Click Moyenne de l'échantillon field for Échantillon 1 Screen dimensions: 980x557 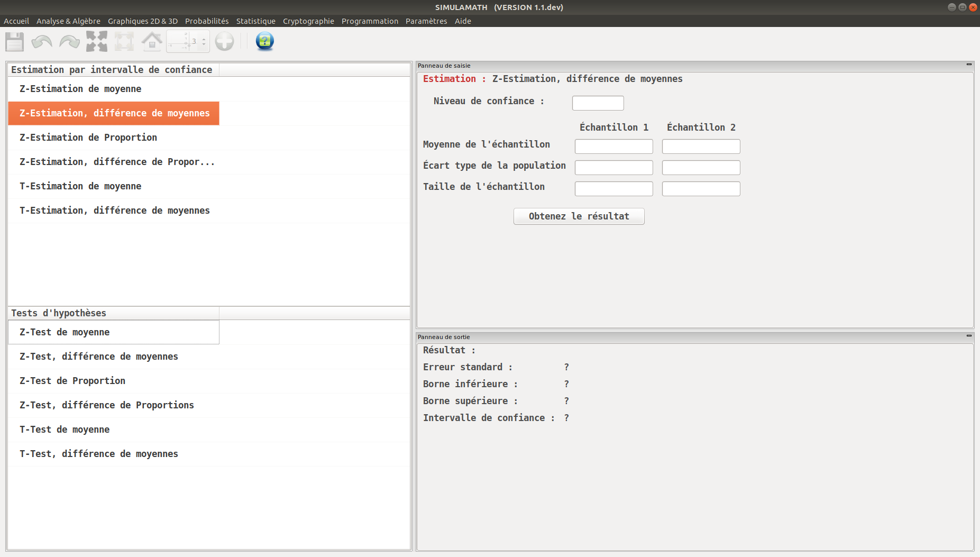tap(613, 147)
